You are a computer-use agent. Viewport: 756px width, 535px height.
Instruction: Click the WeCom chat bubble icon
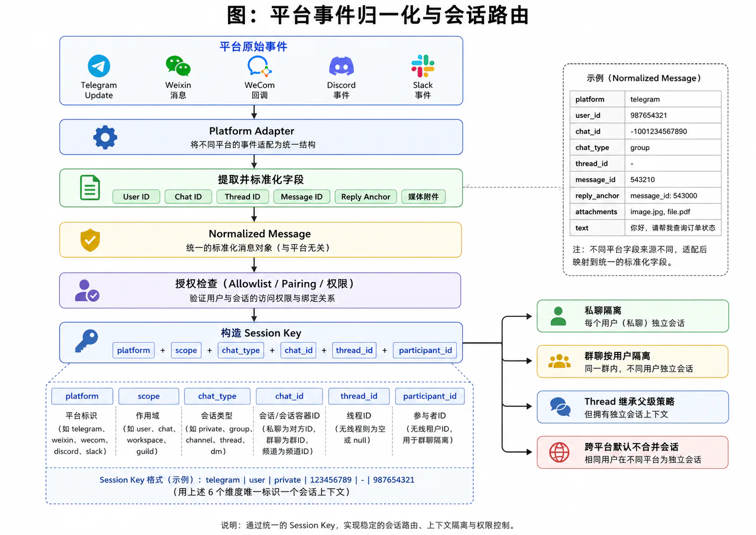tap(260, 66)
